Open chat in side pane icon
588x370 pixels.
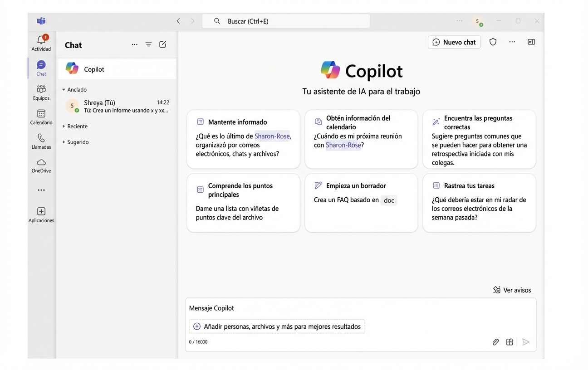click(531, 42)
